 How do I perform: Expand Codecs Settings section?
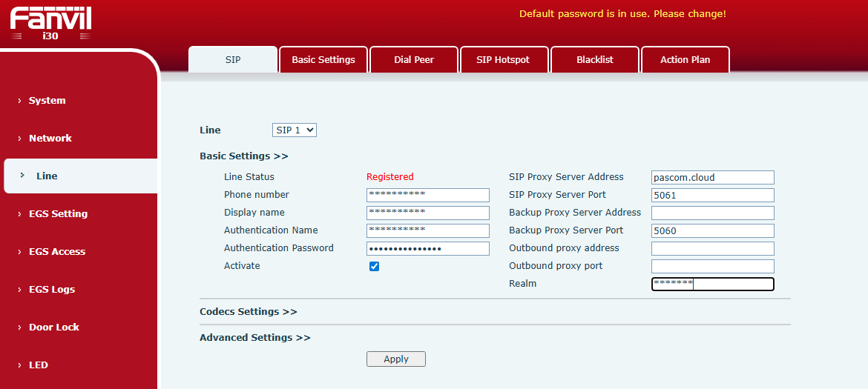pyautogui.click(x=249, y=312)
